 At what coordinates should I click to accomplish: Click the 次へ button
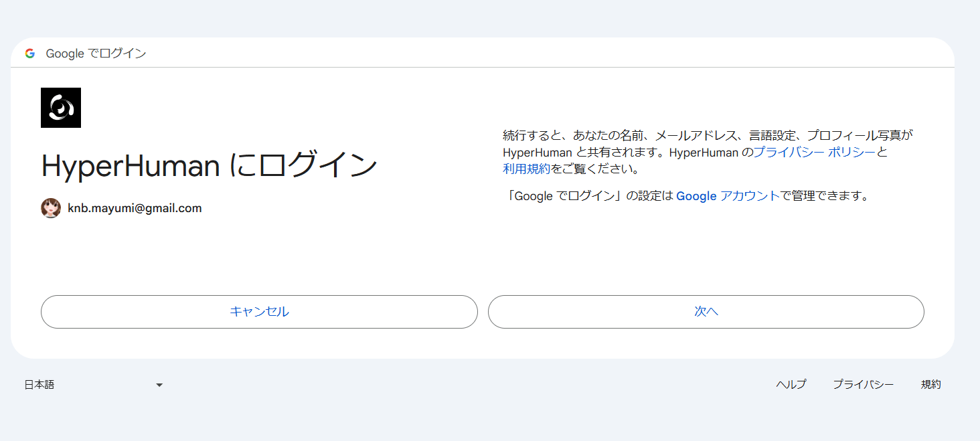tap(706, 312)
